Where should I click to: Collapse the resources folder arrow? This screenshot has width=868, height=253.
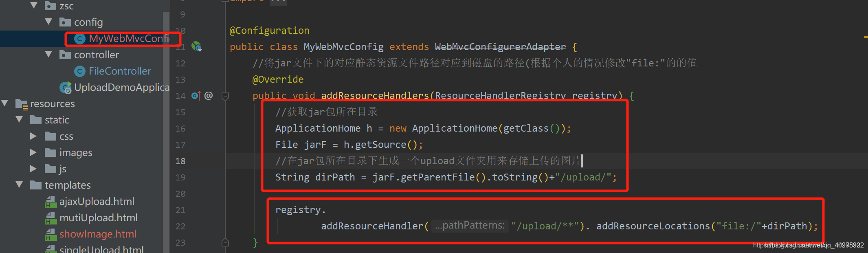pos(5,103)
